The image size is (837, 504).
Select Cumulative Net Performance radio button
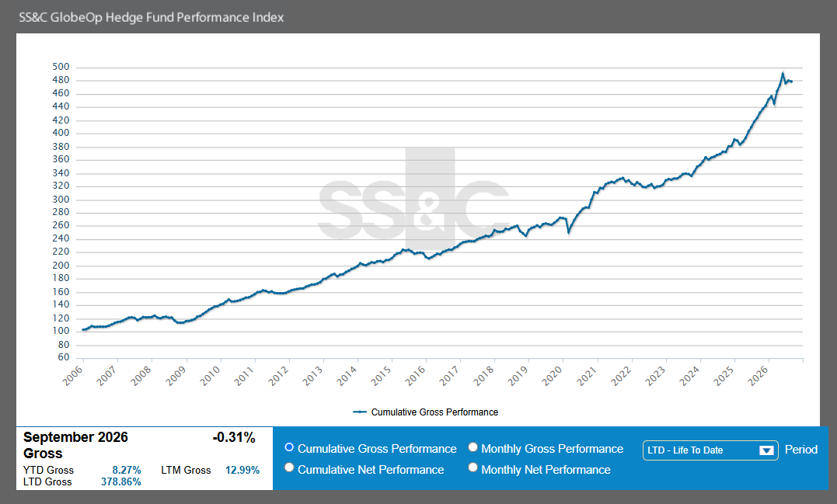[289, 468]
